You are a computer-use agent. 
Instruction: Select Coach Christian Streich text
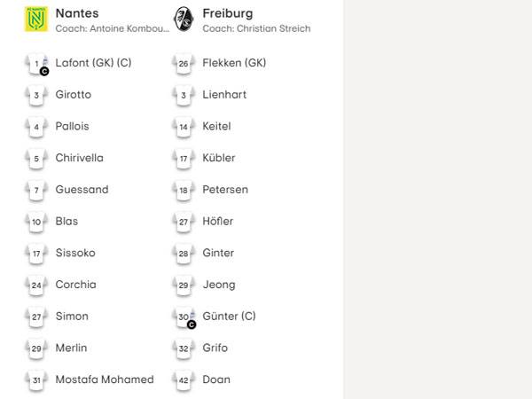pos(256,28)
